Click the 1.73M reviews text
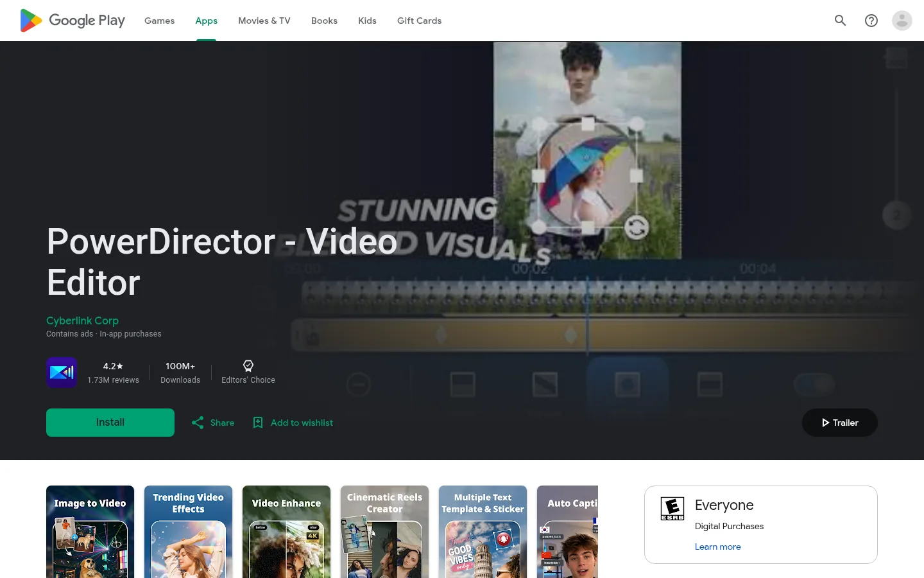This screenshot has height=578, width=924. pyautogui.click(x=113, y=380)
